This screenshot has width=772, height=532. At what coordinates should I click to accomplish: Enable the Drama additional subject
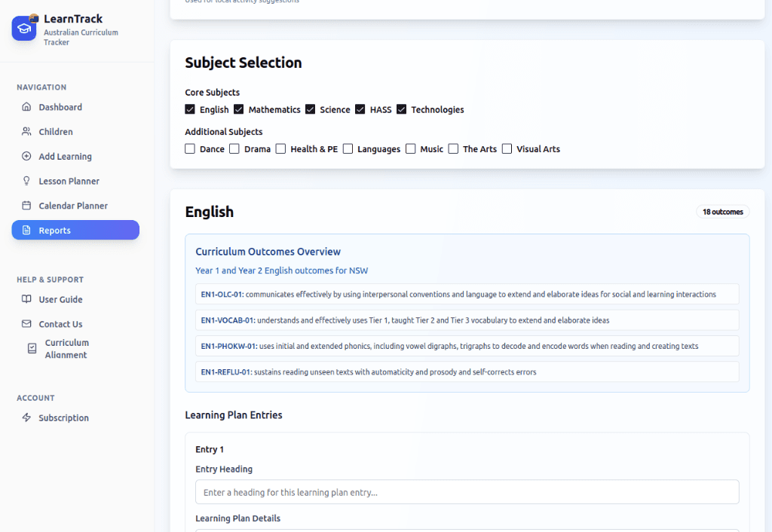pos(234,148)
